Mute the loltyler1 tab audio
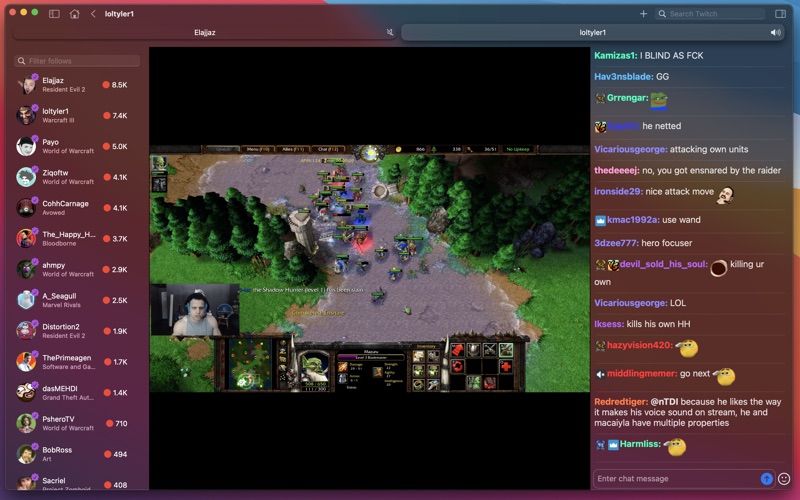Image resolution: width=800 pixels, height=500 pixels. coord(776,32)
